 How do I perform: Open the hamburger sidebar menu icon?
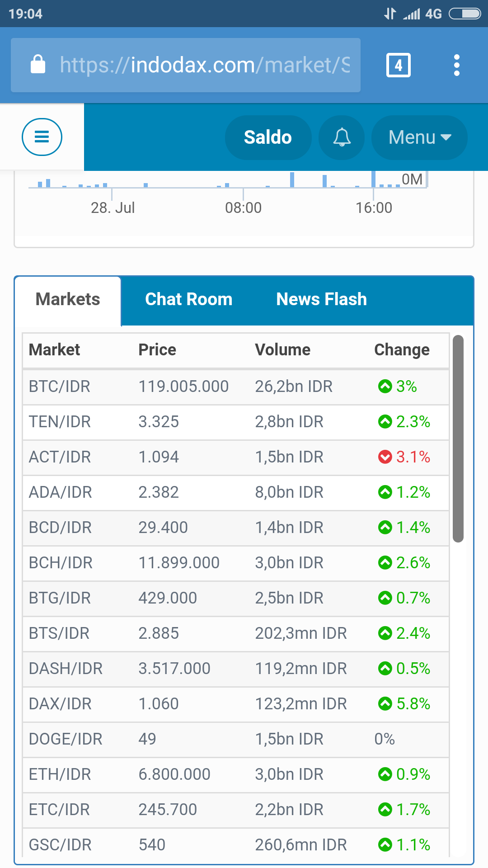(x=42, y=137)
